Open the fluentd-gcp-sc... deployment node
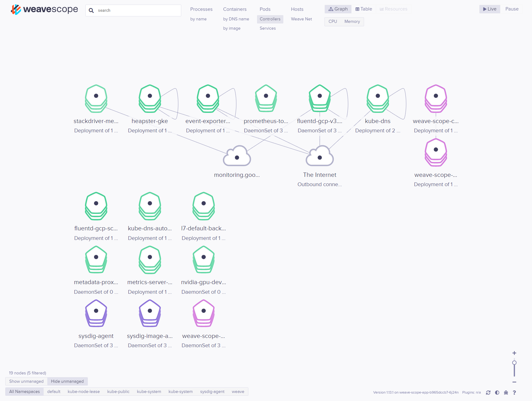 96,206
